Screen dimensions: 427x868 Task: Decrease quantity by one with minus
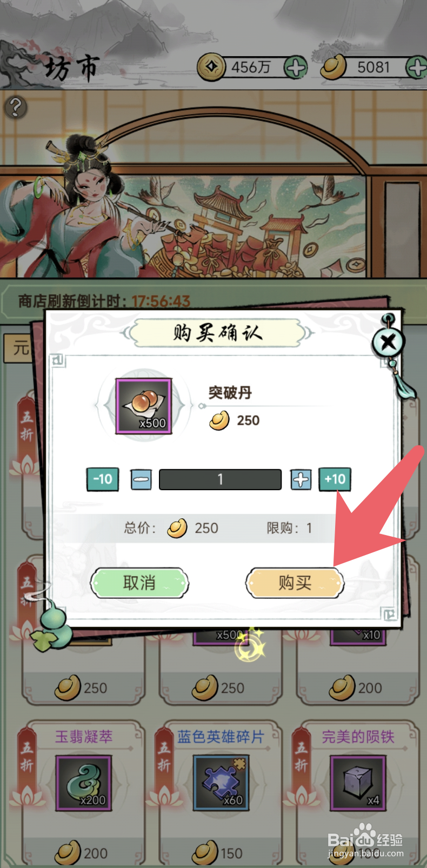[141, 479]
